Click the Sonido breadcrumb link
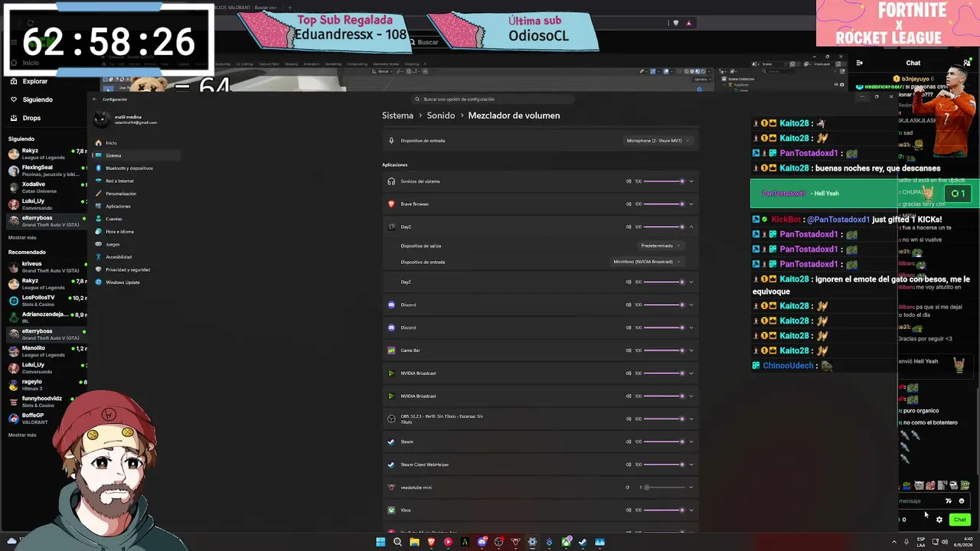The image size is (980, 551). point(441,116)
